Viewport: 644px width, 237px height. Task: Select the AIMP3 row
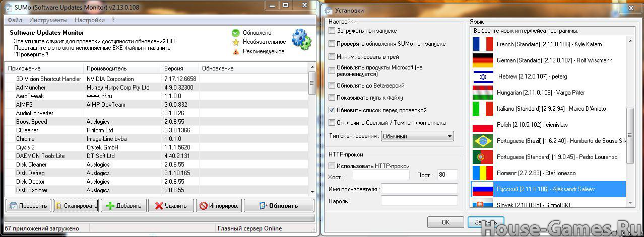[156, 105]
